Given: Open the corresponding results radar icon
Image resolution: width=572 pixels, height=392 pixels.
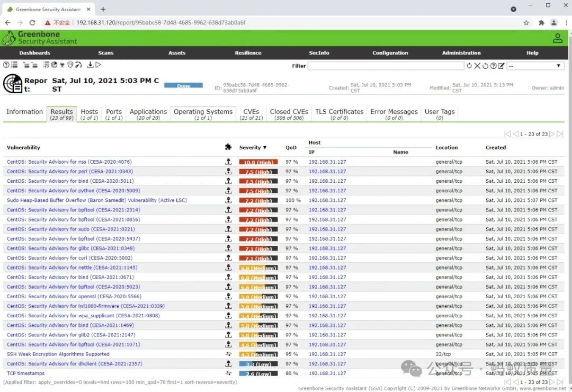Looking at the screenshot, I should pos(54,65).
